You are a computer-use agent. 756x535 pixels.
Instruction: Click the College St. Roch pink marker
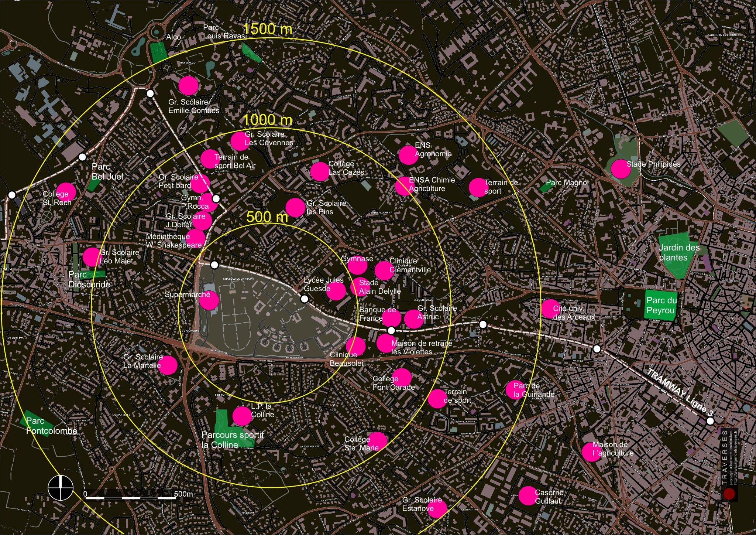66,192
